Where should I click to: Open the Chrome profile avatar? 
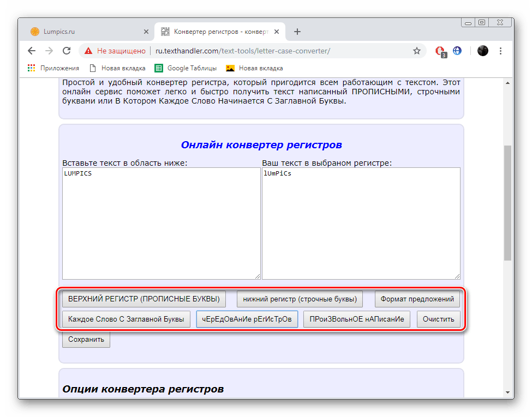(x=483, y=51)
